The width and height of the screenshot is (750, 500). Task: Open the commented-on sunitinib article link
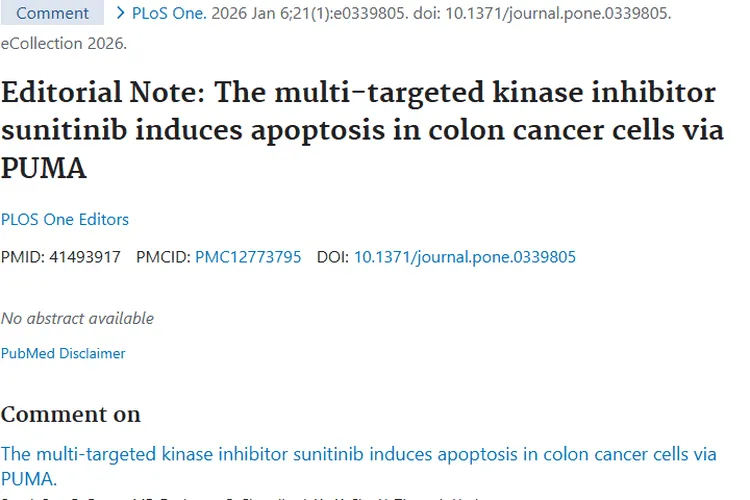click(358, 454)
